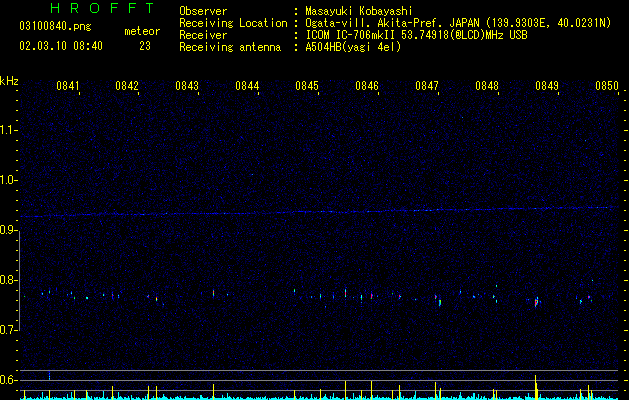Click the 0849 time marker
Image resolution: width=629 pixels, height=400 pixels.
547,86
